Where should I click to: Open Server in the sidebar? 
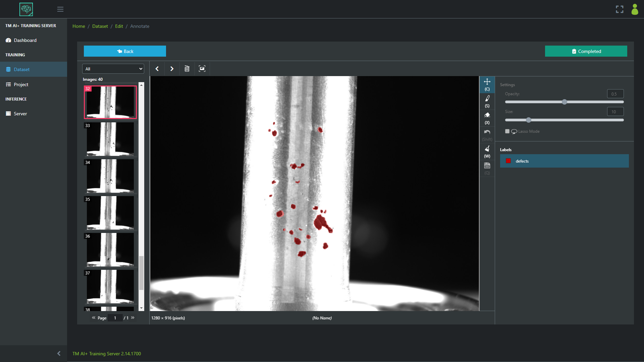point(20,114)
